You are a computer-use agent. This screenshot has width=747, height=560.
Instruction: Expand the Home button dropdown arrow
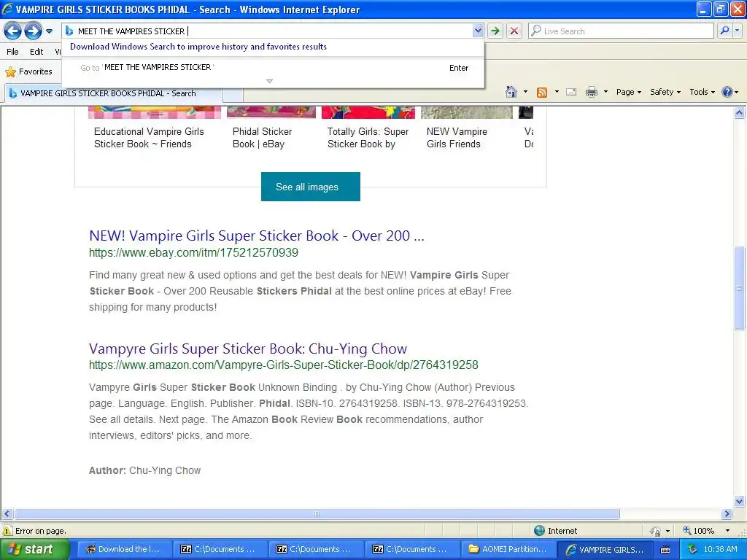coord(525,92)
